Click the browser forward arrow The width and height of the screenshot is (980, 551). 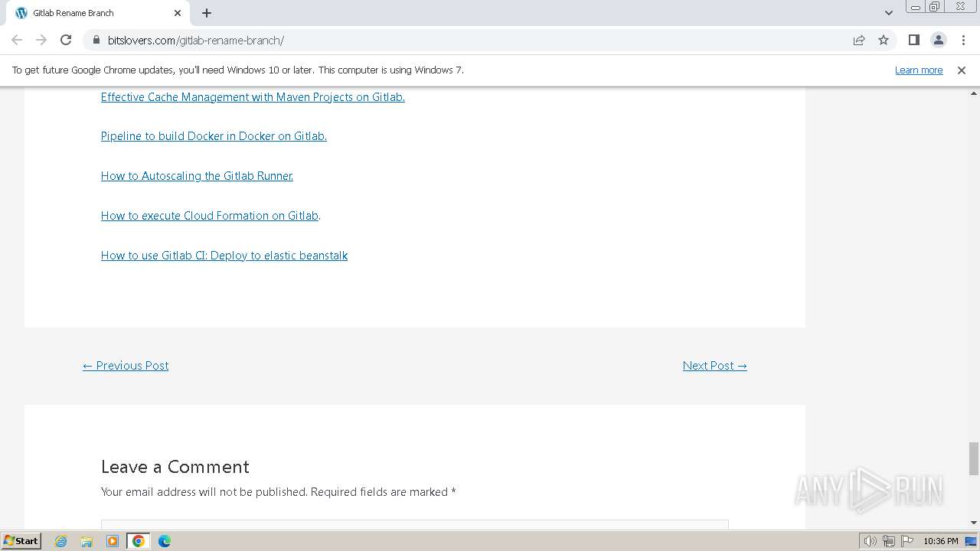click(x=41, y=40)
